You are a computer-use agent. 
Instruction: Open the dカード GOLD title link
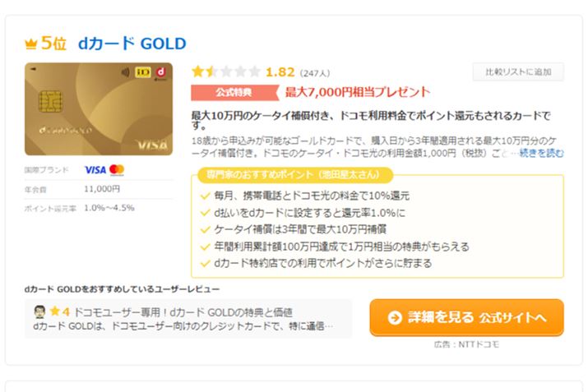click(x=132, y=44)
